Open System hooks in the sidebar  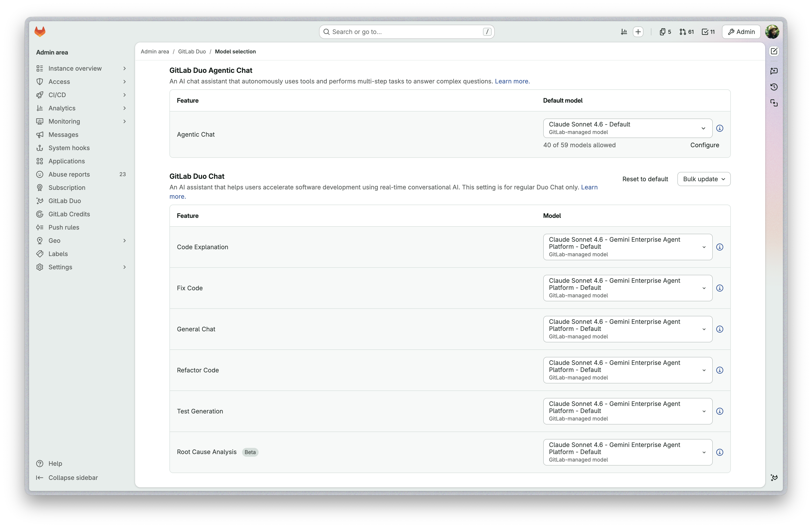pos(82,148)
